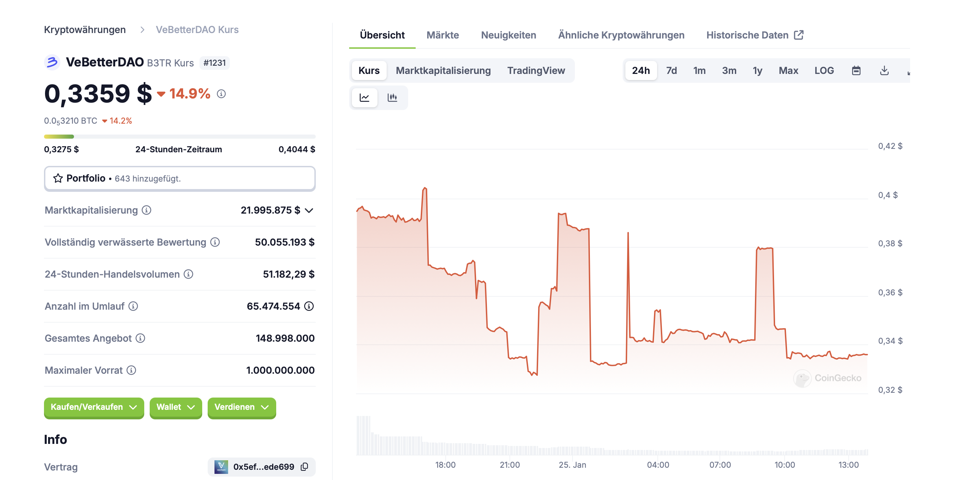
Task: Open the calendar date range picker
Action: click(856, 71)
